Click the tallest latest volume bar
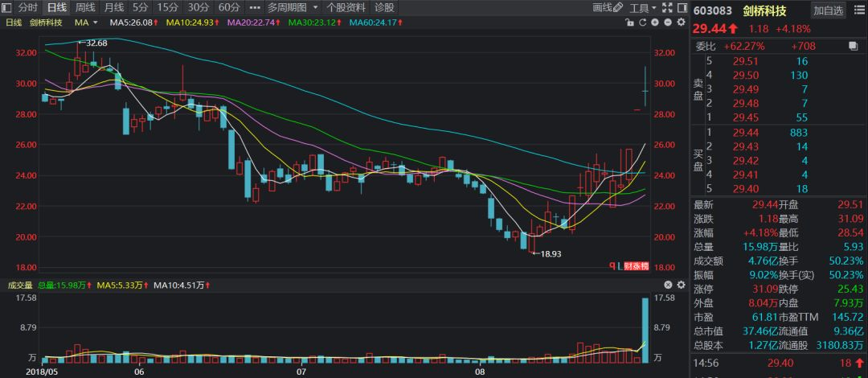This screenshot has width=868, height=378. (645, 331)
